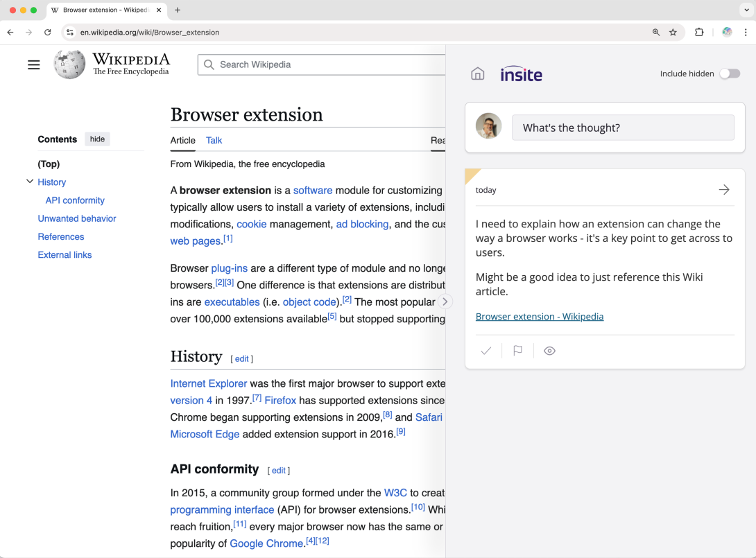The width and height of the screenshot is (756, 558).
Task: Open today's note with the arrow icon
Action: pos(724,190)
